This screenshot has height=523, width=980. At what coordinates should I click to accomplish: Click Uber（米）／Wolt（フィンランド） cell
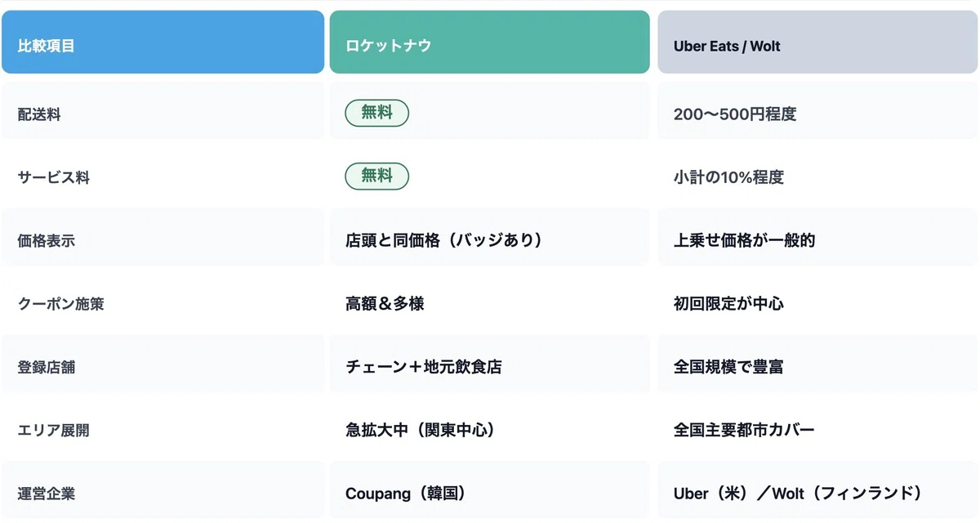click(x=817, y=493)
